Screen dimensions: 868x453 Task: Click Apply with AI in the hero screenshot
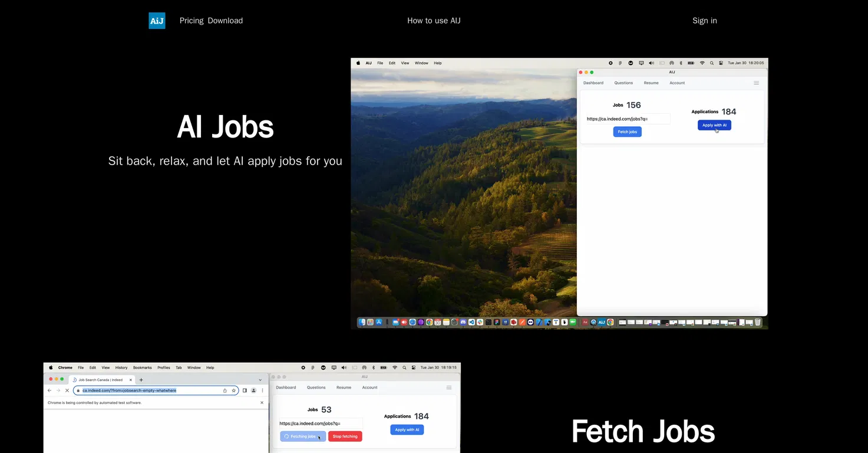point(714,125)
